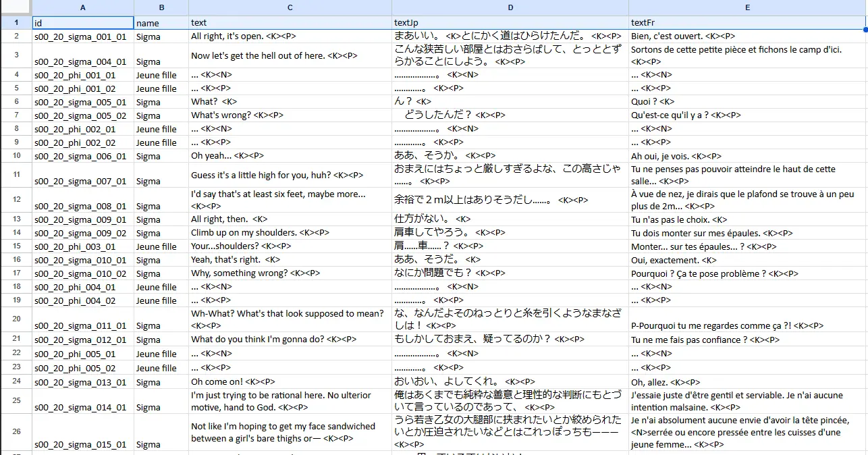This screenshot has width=868, height=455.
Task: Select column A header
Action: click(x=82, y=7)
